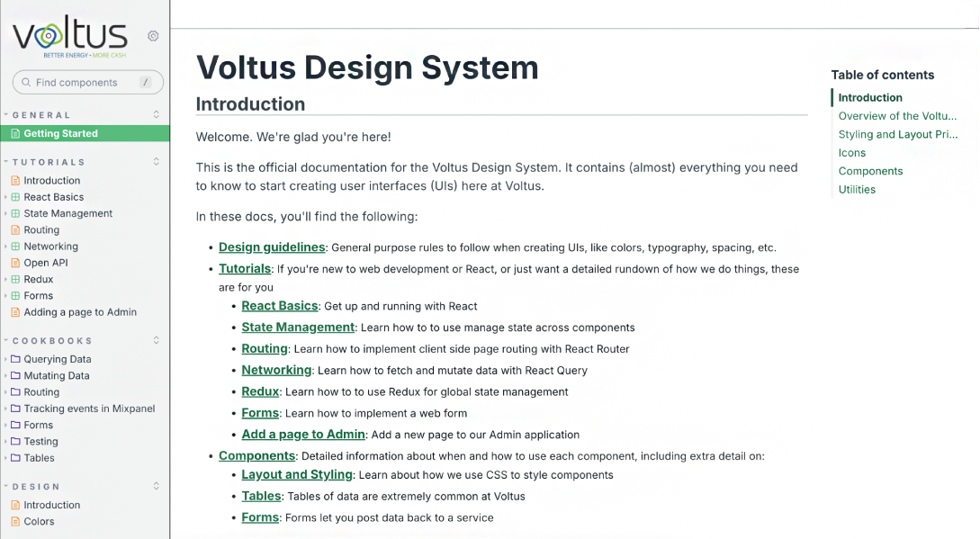
Task: Click folder icon beside Querying Data
Action: coord(15,359)
